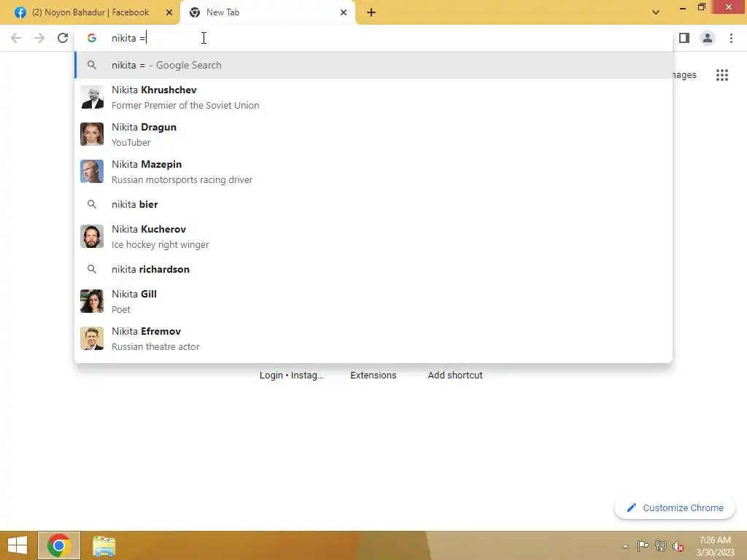
Task: Click the 'Former Premier of the Soviet Union' description
Action: (185, 105)
